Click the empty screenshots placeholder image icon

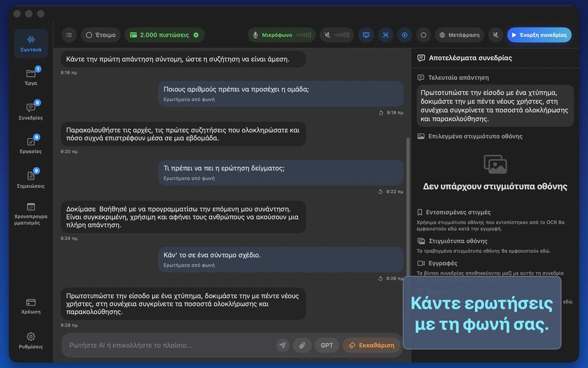496,164
